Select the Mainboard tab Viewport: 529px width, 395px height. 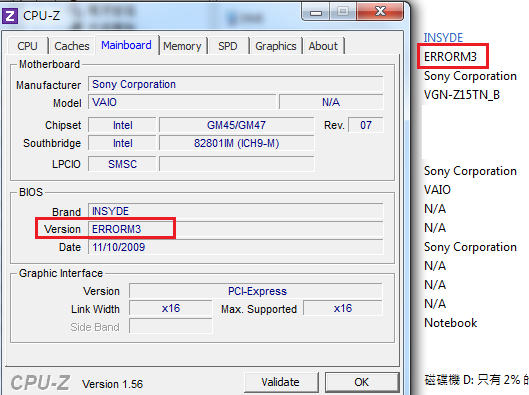tap(127, 45)
